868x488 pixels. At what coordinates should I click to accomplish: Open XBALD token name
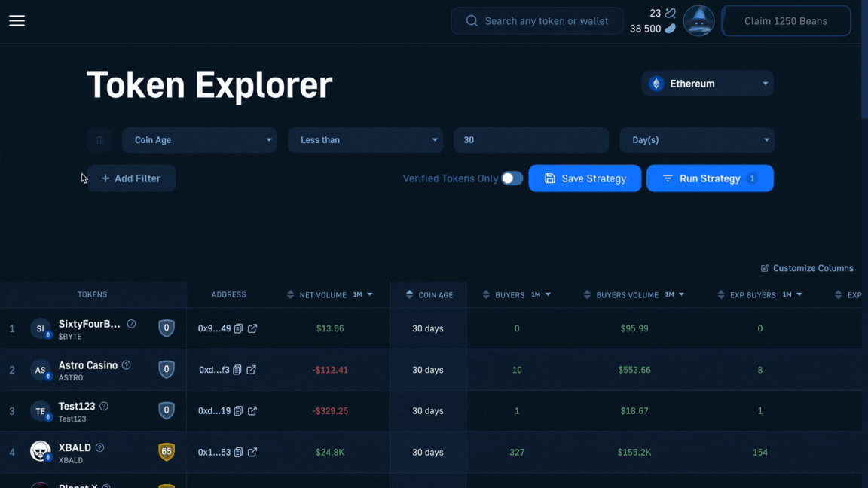75,447
